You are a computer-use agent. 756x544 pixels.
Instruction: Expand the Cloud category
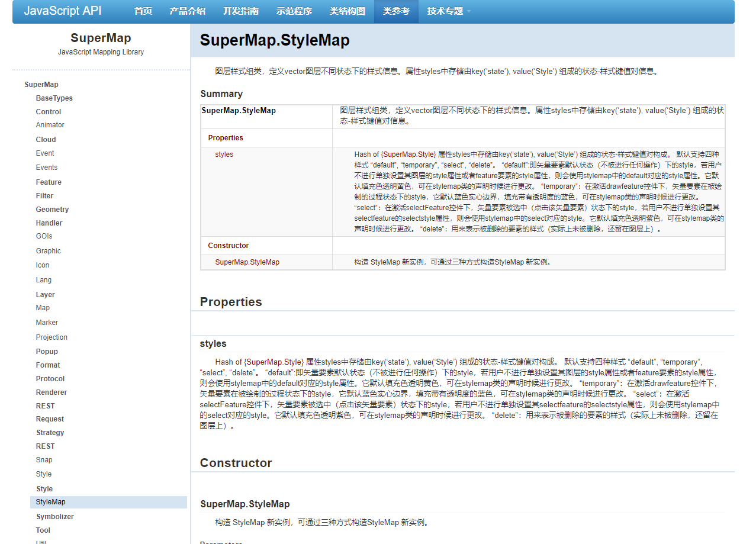pos(46,140)
